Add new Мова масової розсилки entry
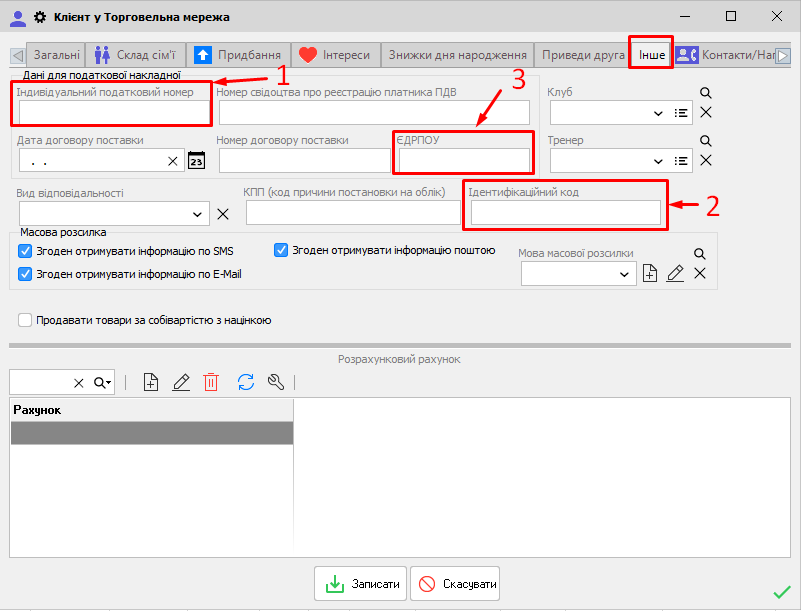The image size is (801, 611). point(650,274)
